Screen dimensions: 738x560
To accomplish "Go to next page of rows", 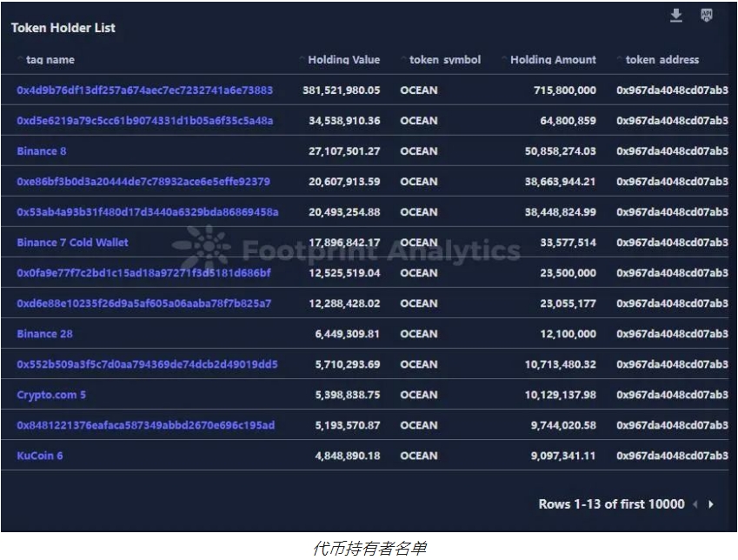I will coord(711,504).
